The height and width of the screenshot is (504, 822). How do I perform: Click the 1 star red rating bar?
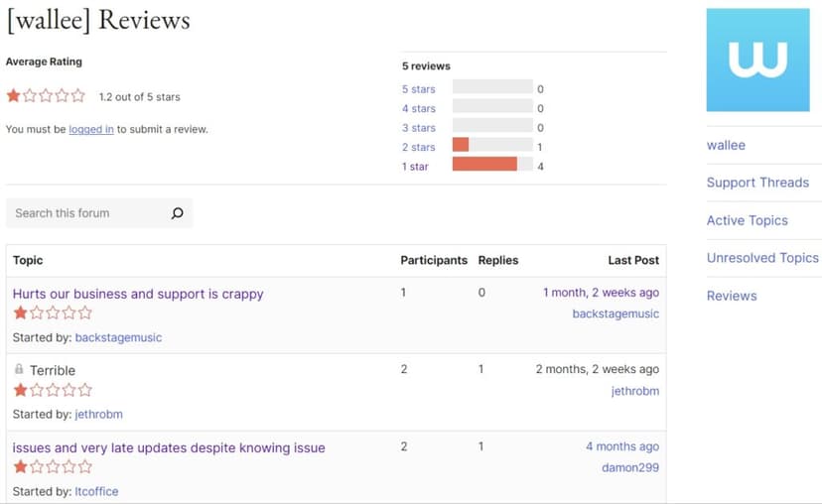[x=484, y=164]
